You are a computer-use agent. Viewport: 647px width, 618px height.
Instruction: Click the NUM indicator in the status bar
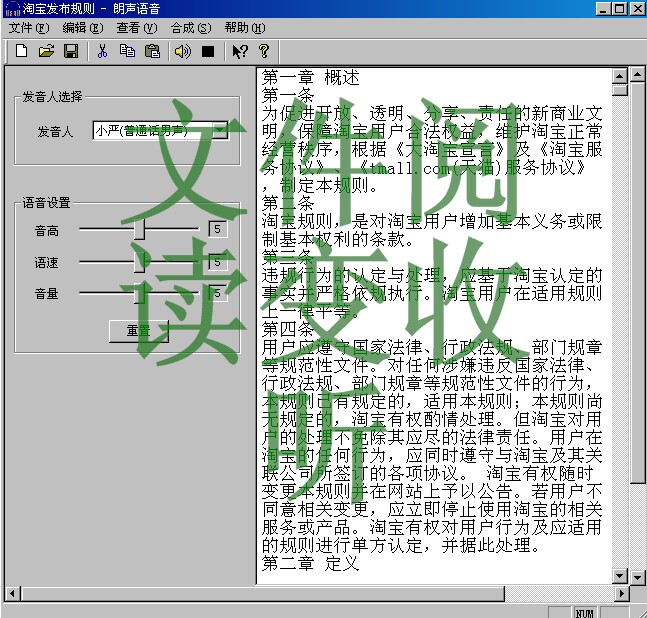pyautogui.click(x=584, y=613)
